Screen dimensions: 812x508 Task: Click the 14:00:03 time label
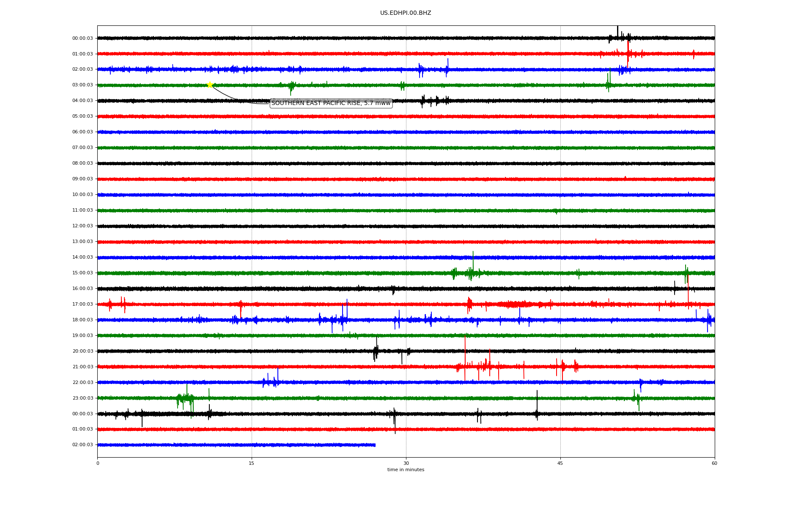tap(82, 257)
